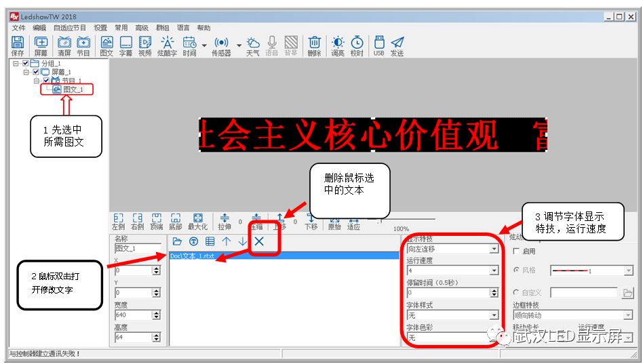The width and height of the screenshot is (643, 364).
Task: Open a file with the folder icon above the file list
Action: 177,241
